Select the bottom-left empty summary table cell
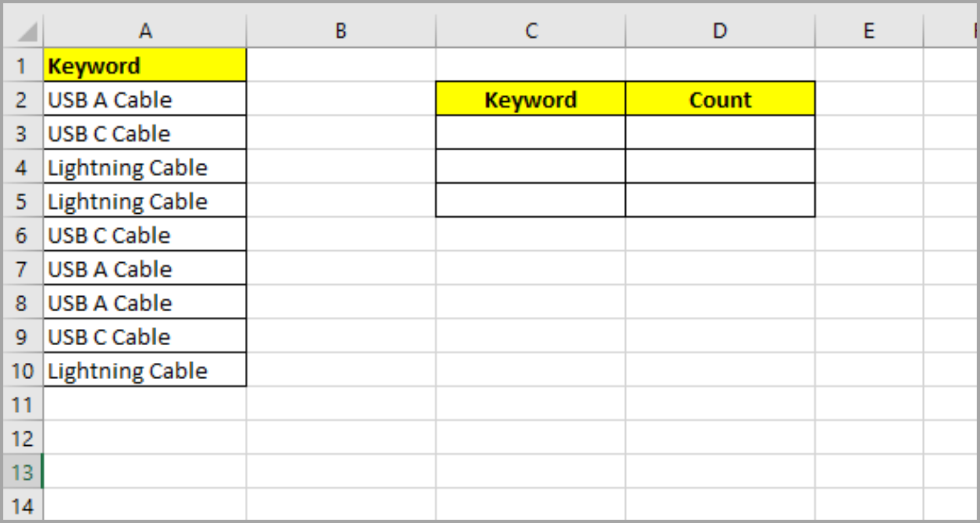Viewport: 980px width, 523px height. [x=531, y=201]
